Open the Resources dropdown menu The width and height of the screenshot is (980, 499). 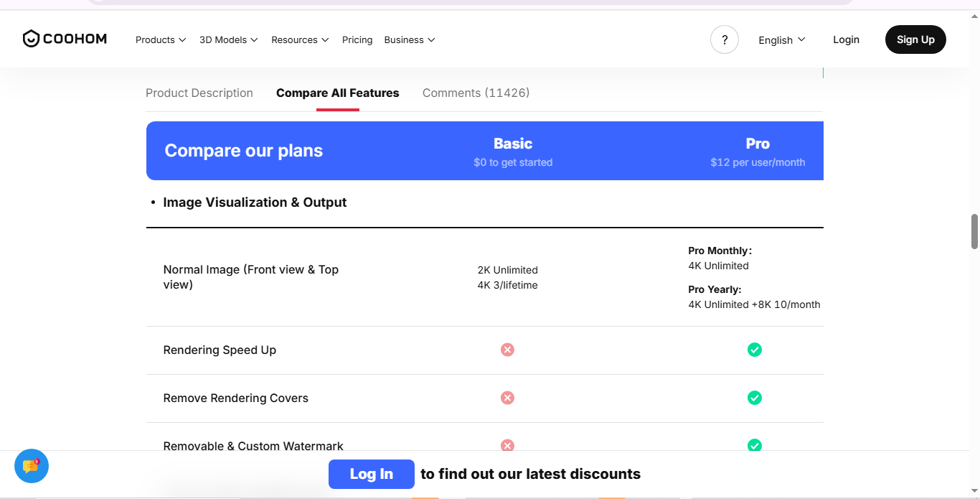300,40
